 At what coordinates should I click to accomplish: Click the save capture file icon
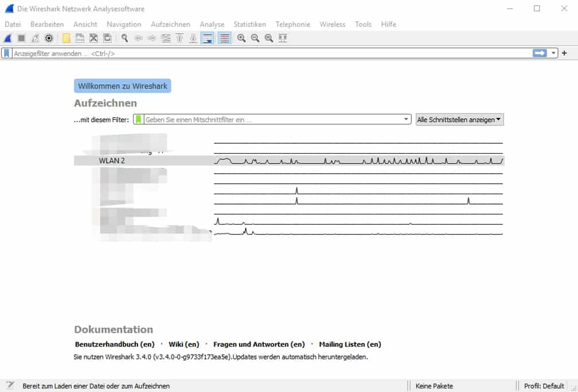pos(80,38)
